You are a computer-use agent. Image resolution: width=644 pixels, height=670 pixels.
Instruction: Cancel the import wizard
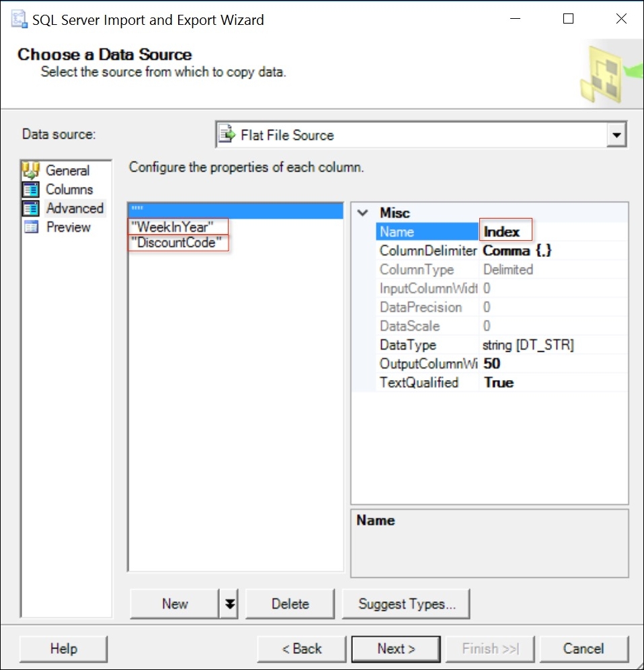583,648
